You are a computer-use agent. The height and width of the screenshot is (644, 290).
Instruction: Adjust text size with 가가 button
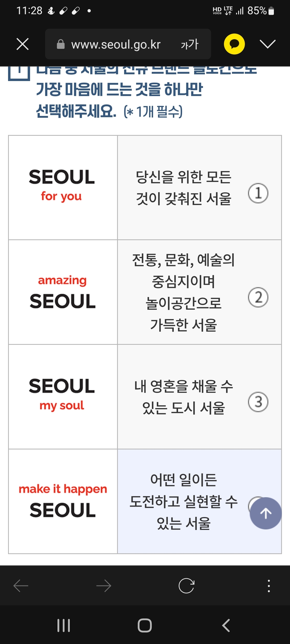pos(190,44)
